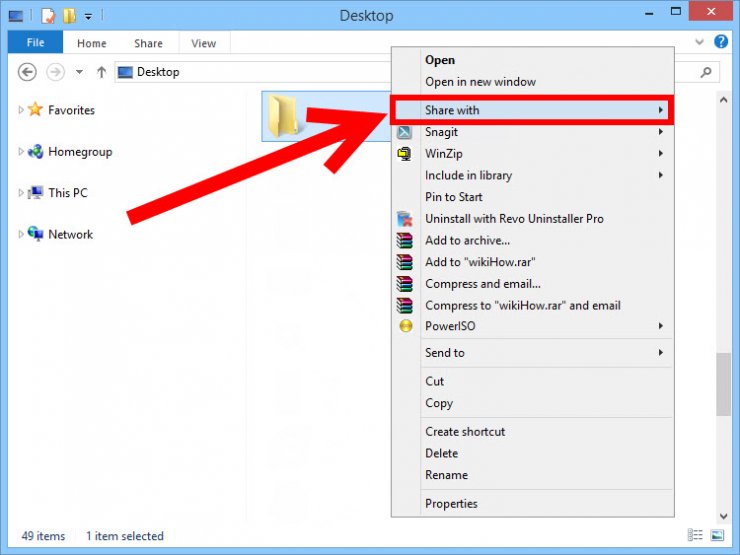The height and width of the screenshot is (555, 740).
Task: Open the File tab
Action: click(35, 42)
